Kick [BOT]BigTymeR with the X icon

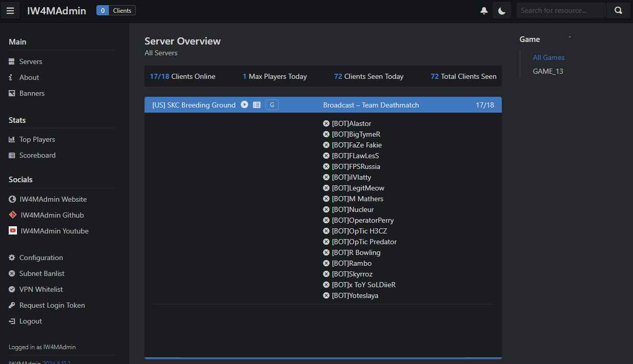pyautogui.click(x=326, y=134)
